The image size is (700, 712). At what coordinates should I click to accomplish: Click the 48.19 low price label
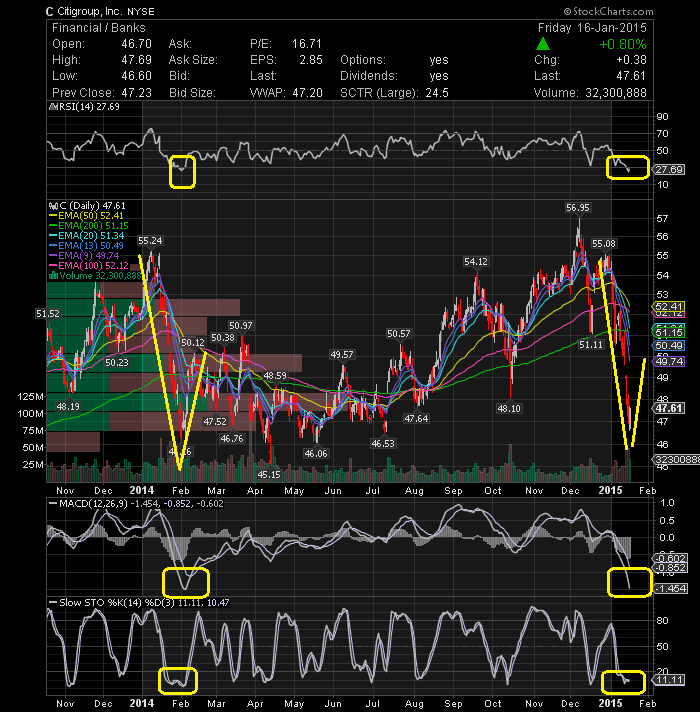point(68,406)
